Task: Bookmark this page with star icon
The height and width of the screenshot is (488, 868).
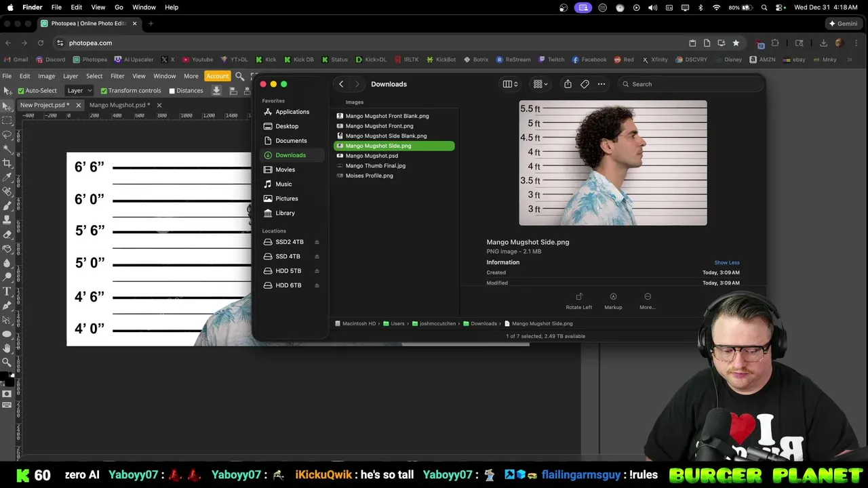Action: [736, 43]
